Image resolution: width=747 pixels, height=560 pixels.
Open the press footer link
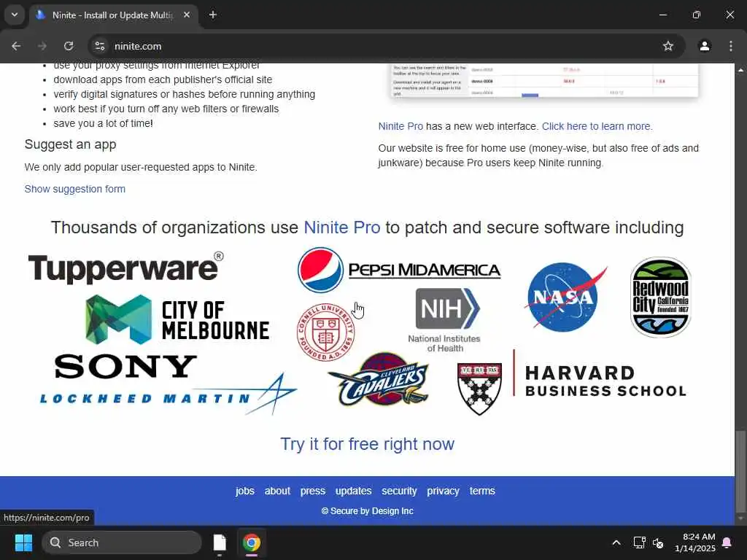point(312,491)
